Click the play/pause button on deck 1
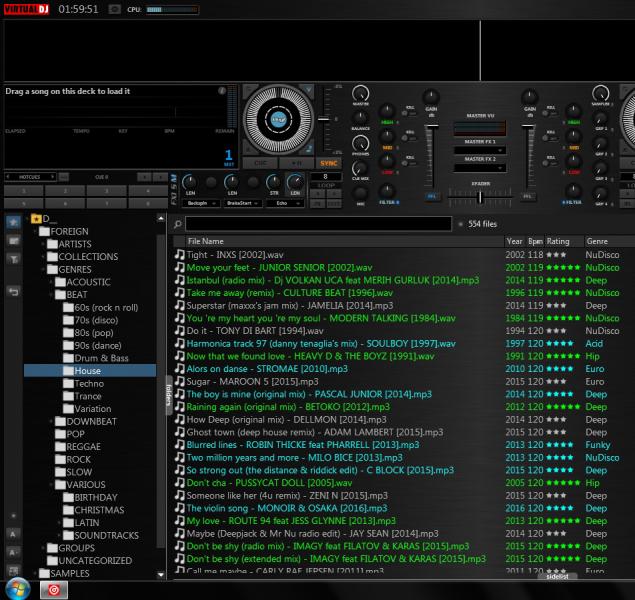 click(296, 163)
